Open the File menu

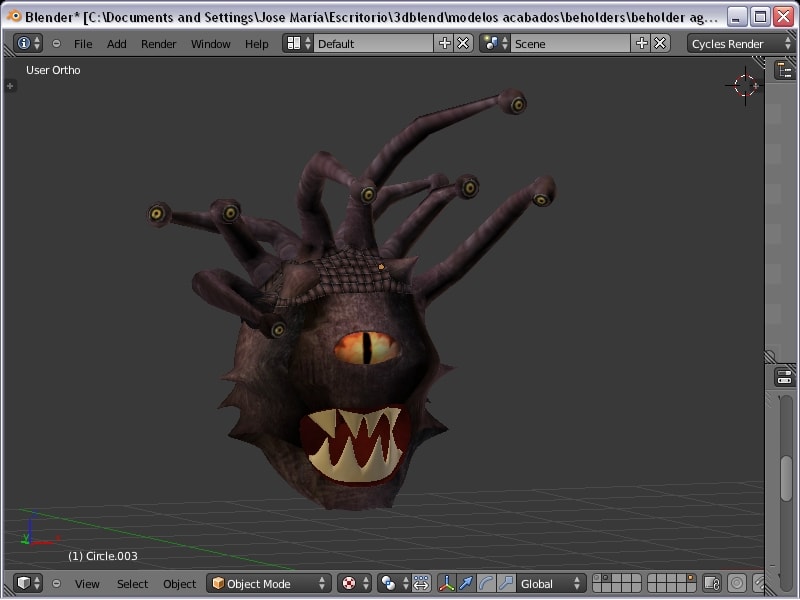pyautogui.click(x=83, y=44)
